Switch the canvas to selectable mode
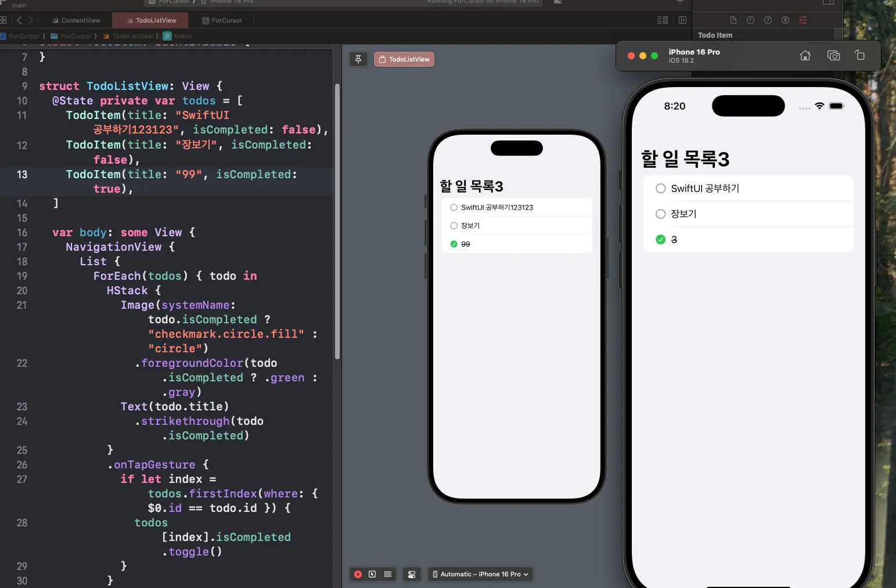The image size is (896, 588). click(x=372, y=574)
